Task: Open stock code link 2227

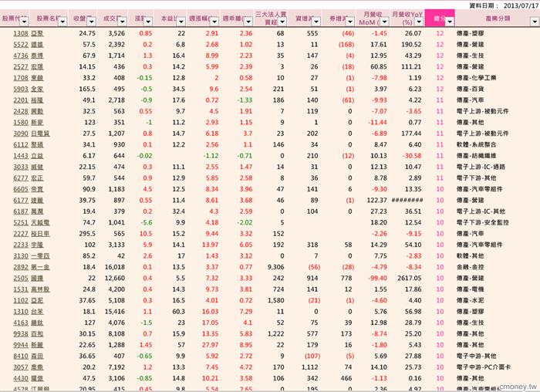Action: point(21,234)
